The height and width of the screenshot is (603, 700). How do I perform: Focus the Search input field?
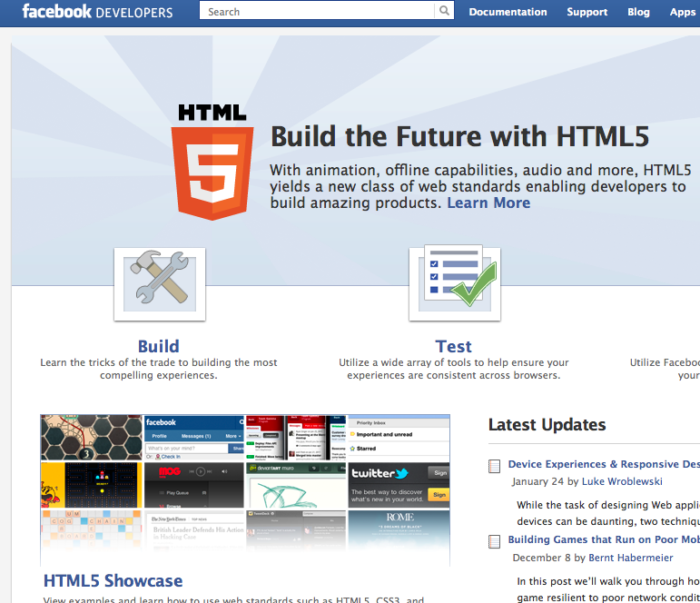pos(318,12)
